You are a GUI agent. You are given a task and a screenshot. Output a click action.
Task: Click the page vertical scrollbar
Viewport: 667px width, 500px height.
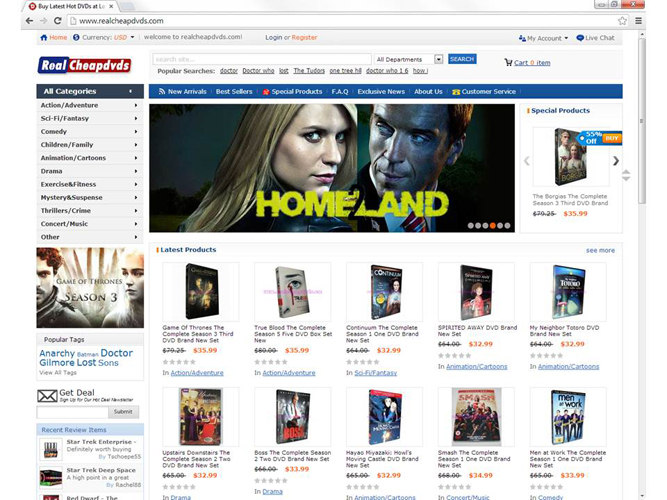click(642, 121)
